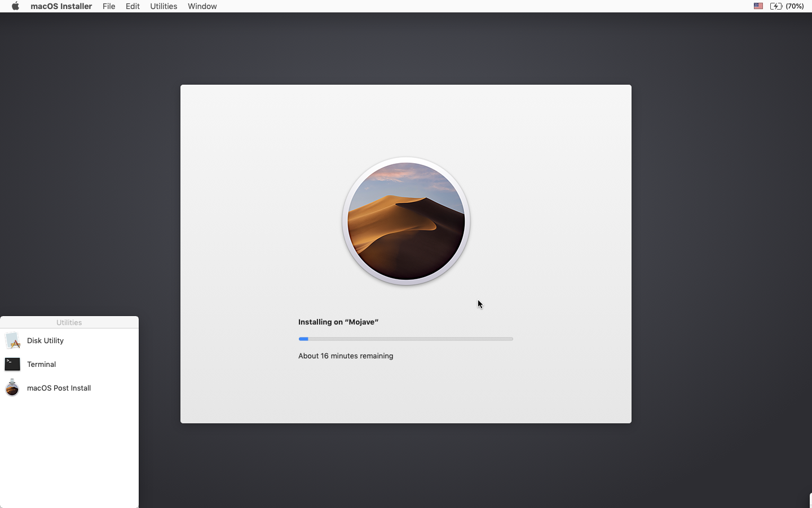
Task: Click the installation progress bar
Action: coord(405,339)
